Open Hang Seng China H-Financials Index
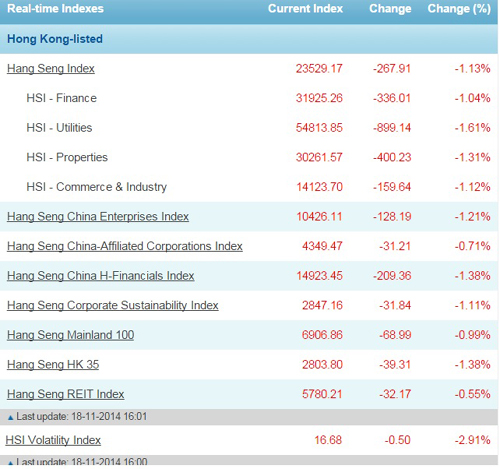 pos(100,276)
